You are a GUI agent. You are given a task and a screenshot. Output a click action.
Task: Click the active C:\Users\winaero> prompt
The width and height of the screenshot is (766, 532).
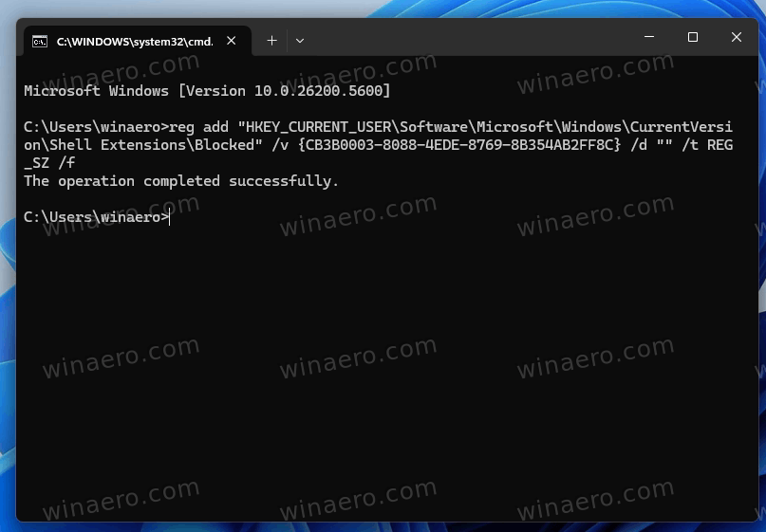(x=96, y=217)
